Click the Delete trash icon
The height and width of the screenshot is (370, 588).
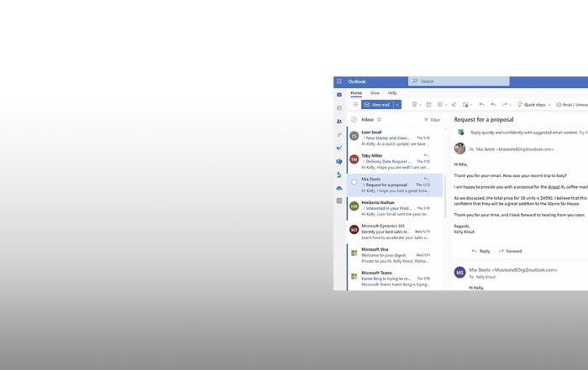pos(414,105)
